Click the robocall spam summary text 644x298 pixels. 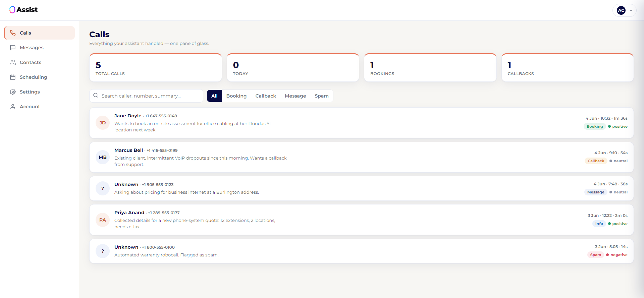coord(166,255)
